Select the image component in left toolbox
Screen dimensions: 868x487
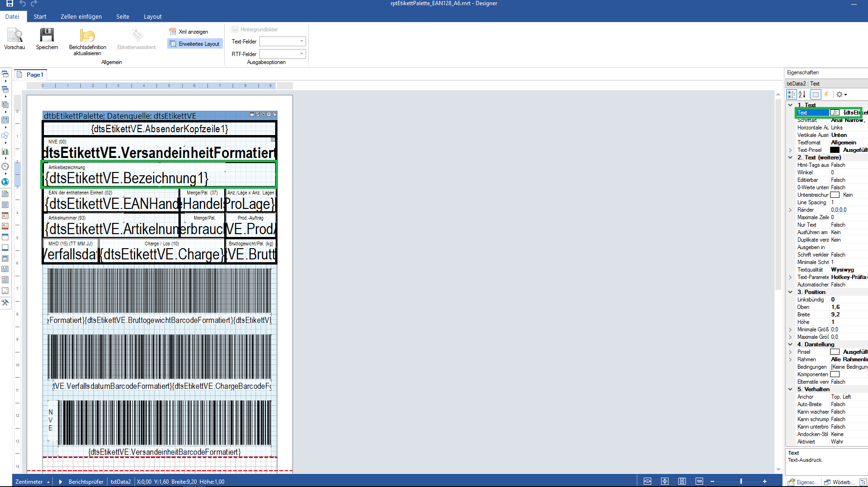coord(5,291)
